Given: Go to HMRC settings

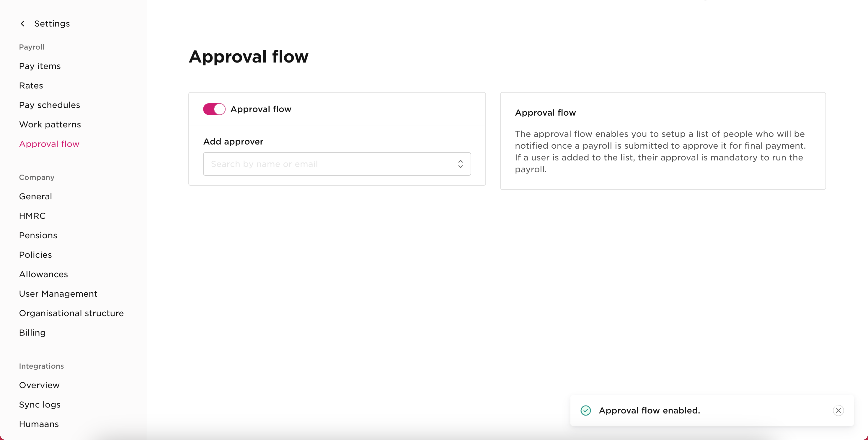Looking at the screenshot, I should coord(32,216).
